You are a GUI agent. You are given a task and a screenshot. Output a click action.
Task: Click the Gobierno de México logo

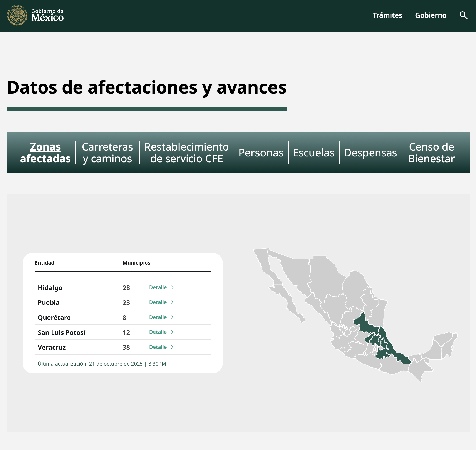tap(35, 15)
